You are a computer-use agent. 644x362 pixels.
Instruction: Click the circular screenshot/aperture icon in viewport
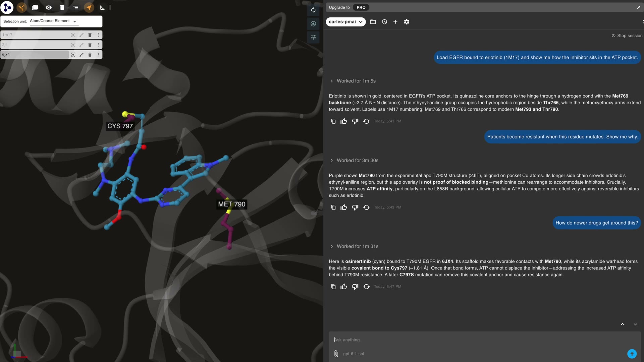point(313,24)
